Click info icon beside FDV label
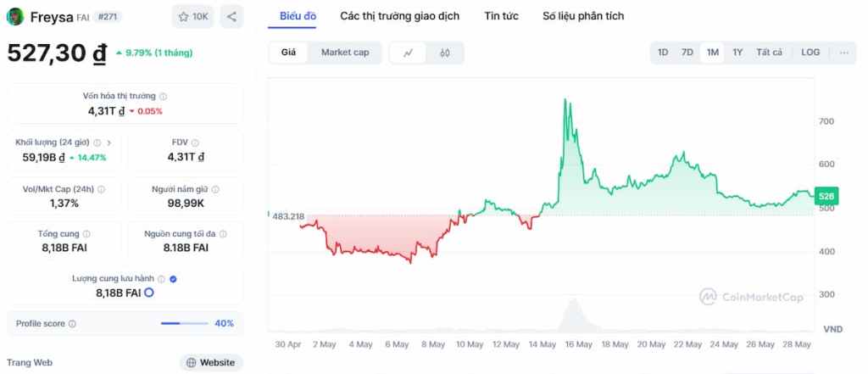Image resolution: width=868 pixels, height=374 pixels. click(195, 143)
